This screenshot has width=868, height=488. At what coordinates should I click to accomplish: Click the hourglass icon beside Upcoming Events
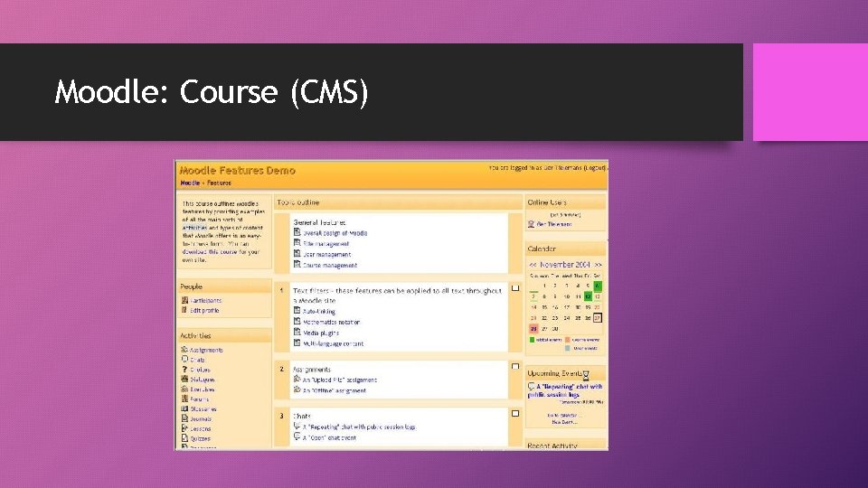pos(586,375)
